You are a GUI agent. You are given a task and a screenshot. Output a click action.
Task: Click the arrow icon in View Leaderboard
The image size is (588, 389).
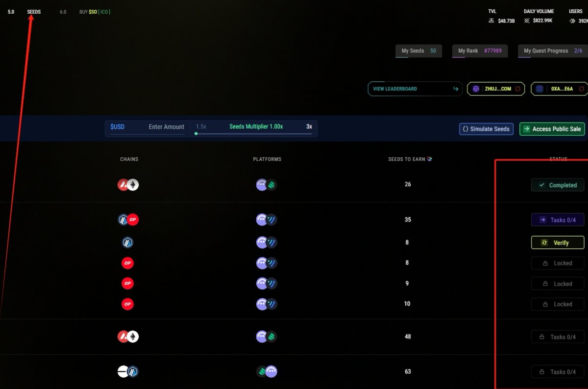(456, 89)
